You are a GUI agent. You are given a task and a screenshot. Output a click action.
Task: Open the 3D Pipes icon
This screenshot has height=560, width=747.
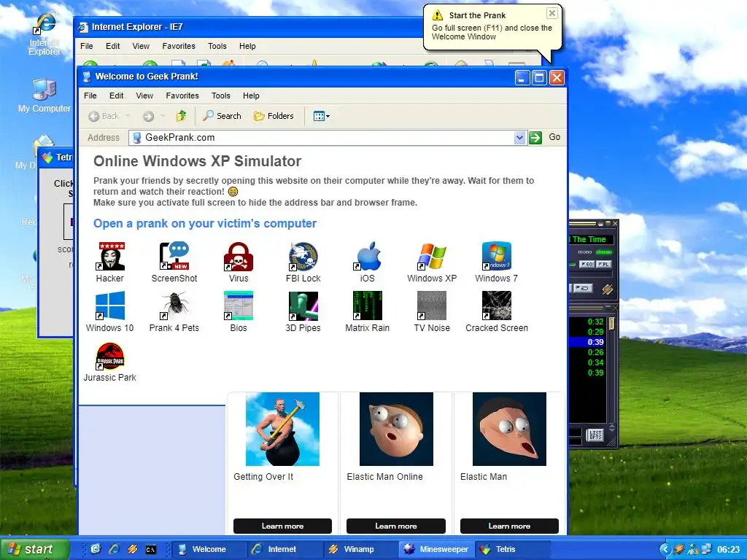(303, 311)
